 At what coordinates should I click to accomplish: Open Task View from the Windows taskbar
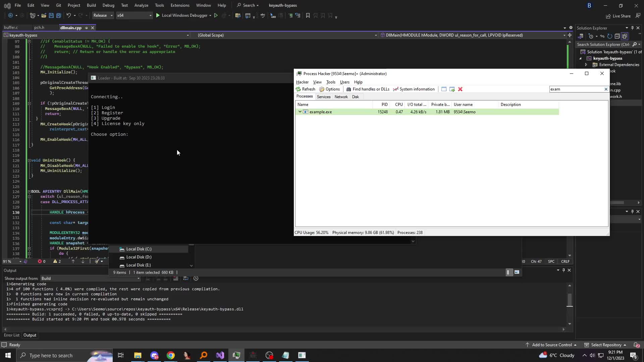(121, 355)
